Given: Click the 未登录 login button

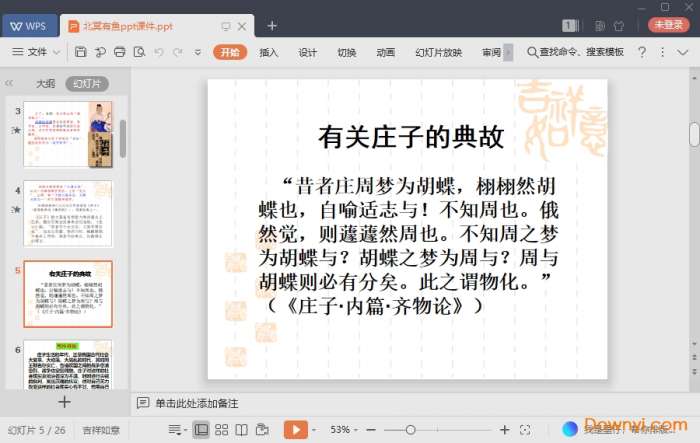Looking at the screenshot, I should coord(668,25).
